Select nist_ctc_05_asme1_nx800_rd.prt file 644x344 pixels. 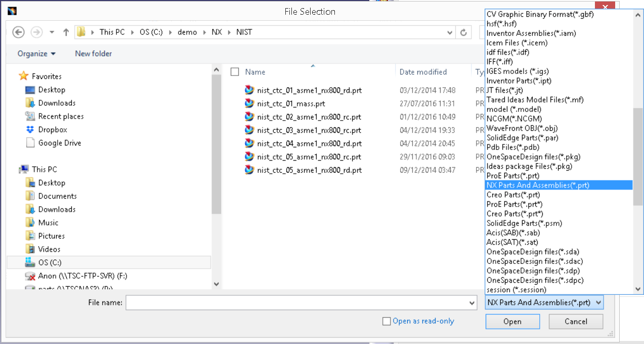[309, 170]
